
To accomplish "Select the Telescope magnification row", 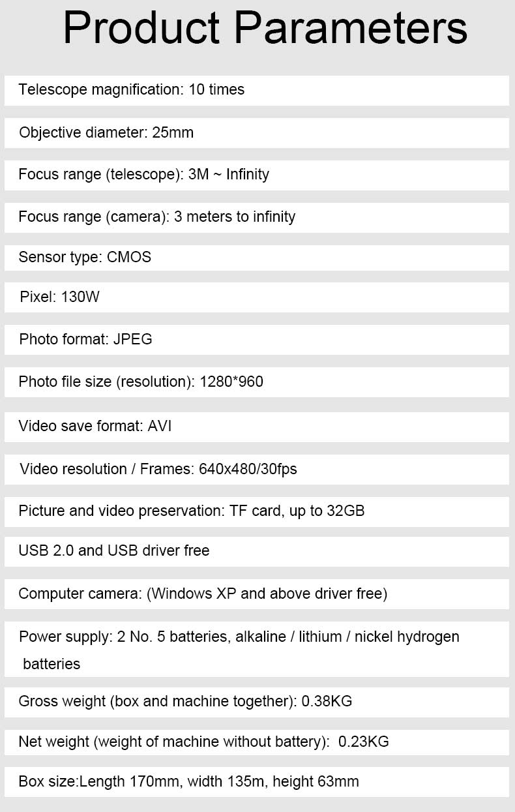I will (x=257, y=91).
